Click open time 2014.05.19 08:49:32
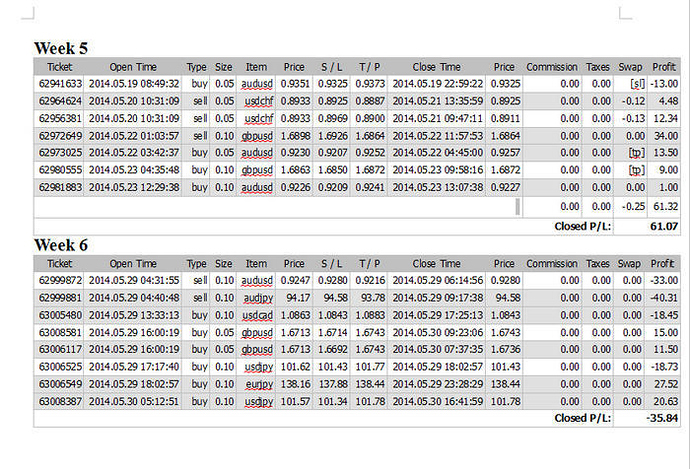Viewport: 690px width, 469px height. 134,84
